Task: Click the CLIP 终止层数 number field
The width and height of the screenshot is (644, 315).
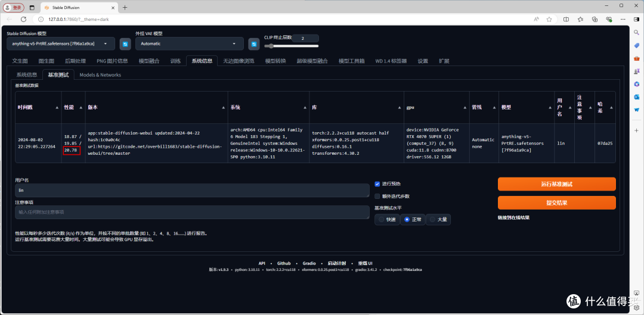Action: 305,38
